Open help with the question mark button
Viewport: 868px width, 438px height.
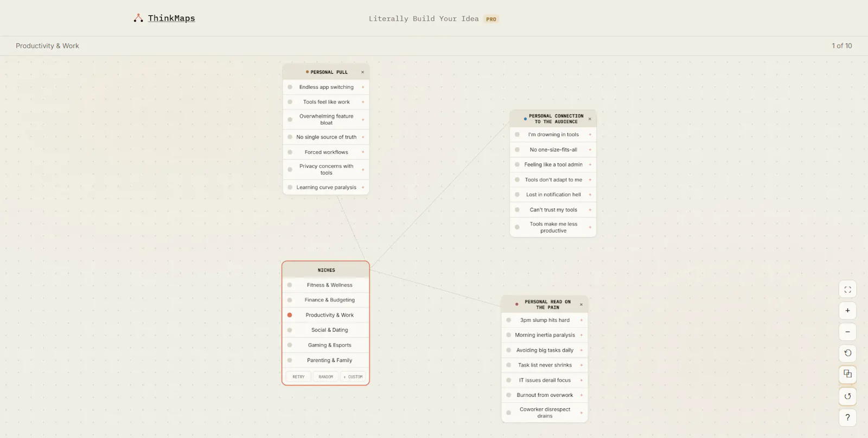[847, 417]
